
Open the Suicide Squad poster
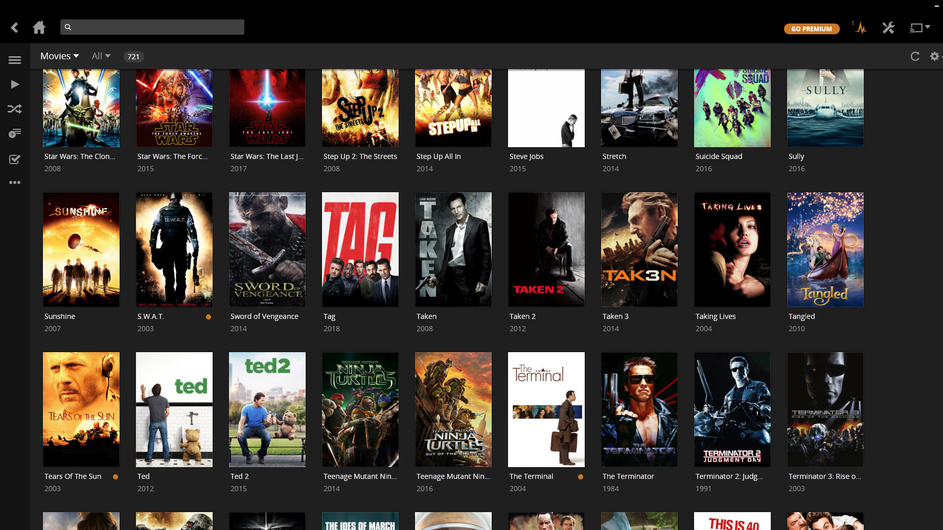click(732, 108)
